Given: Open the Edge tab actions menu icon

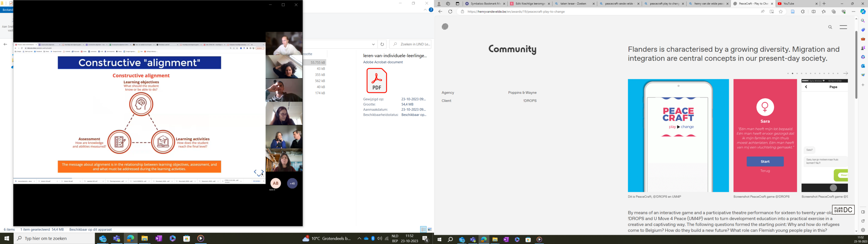Looking at the screenshot, I should click(457, 4).
